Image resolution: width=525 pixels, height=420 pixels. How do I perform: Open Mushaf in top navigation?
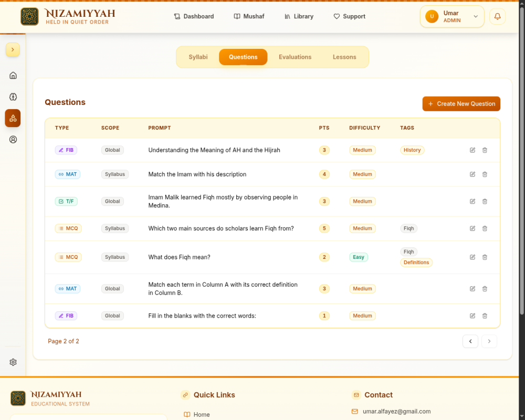point(249,16)
